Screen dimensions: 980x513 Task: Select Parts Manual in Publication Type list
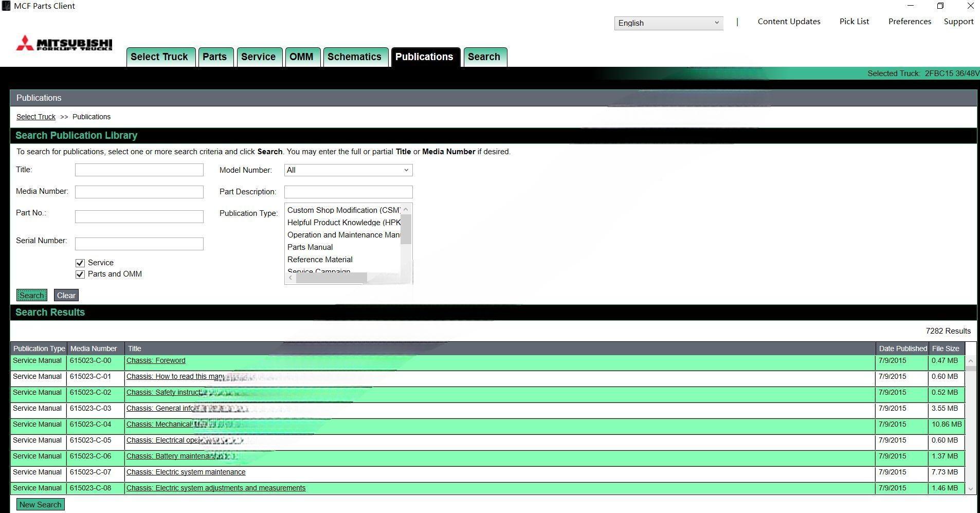pyautogui.click(x=310, y=247)
